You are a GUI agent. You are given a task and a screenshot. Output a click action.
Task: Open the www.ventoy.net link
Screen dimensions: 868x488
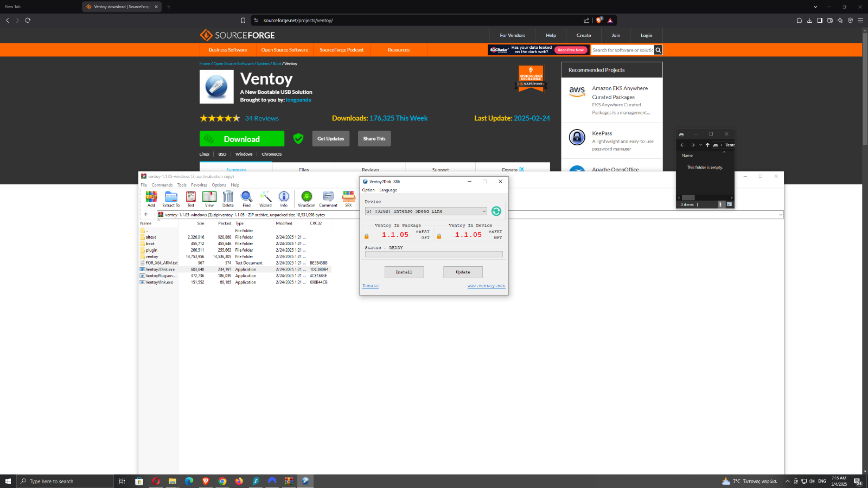point(486,286)
